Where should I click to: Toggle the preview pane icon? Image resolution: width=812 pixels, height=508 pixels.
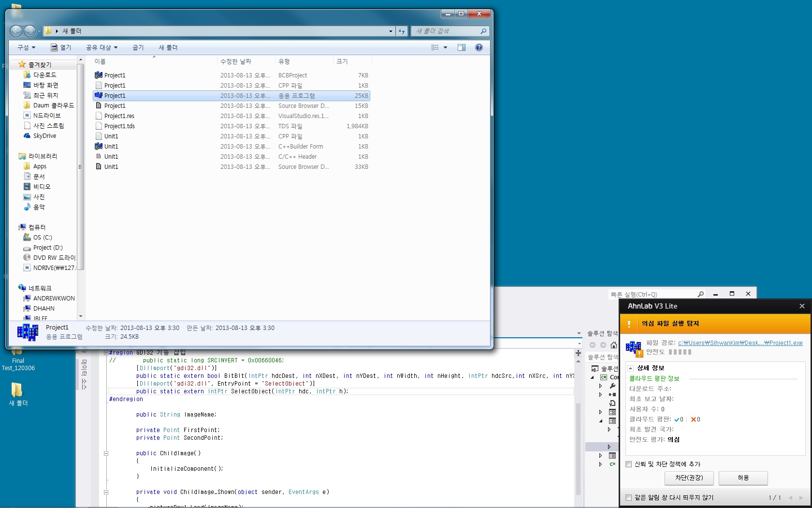pos(462,47)
